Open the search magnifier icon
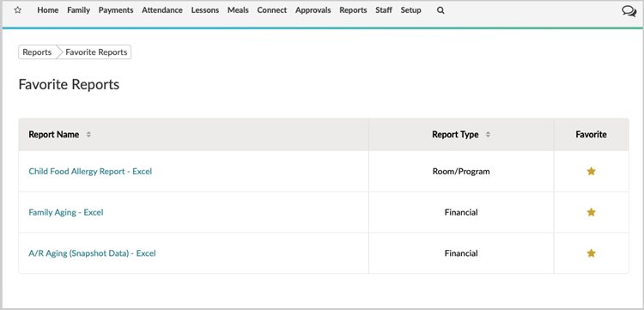 440,10
